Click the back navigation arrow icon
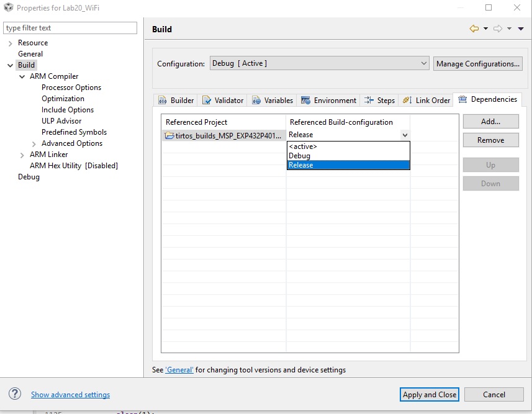 point(474,29)
